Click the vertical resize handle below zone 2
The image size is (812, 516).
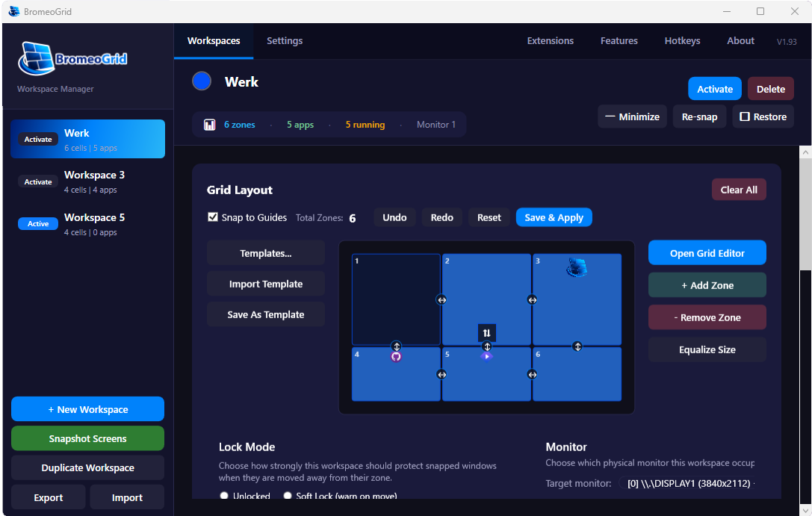tap(487, 346)
